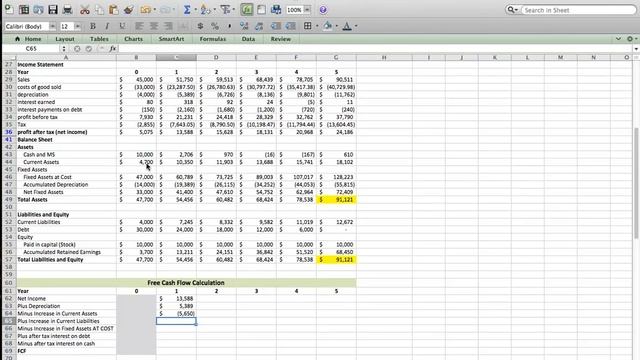This screenshot has width=640, height=360.
Task: Increase decimal places icon
Action: coord(244,26)
